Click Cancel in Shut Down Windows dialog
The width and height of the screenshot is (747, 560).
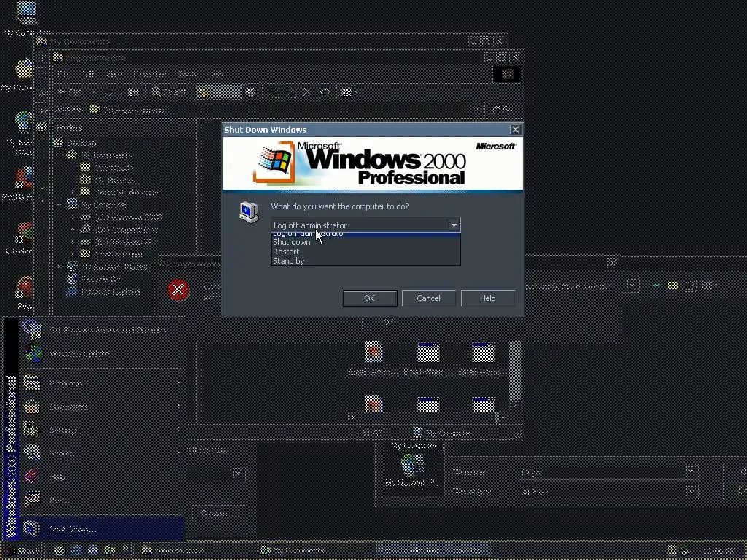pos(428,298)
